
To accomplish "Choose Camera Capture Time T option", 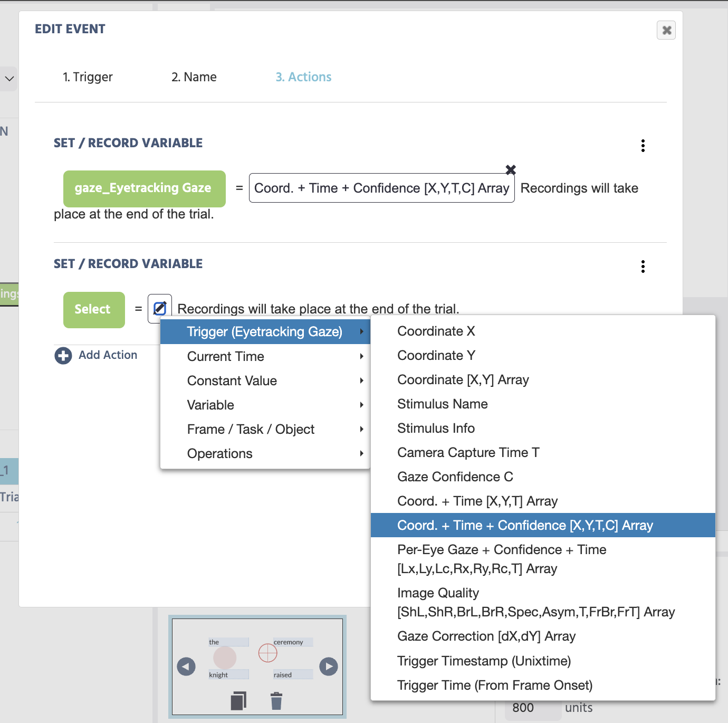I will 543,452.
